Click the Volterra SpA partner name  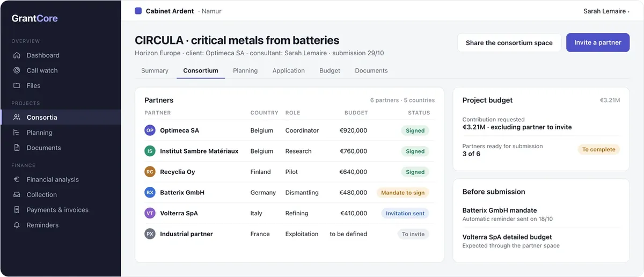(x=179, y=213)
